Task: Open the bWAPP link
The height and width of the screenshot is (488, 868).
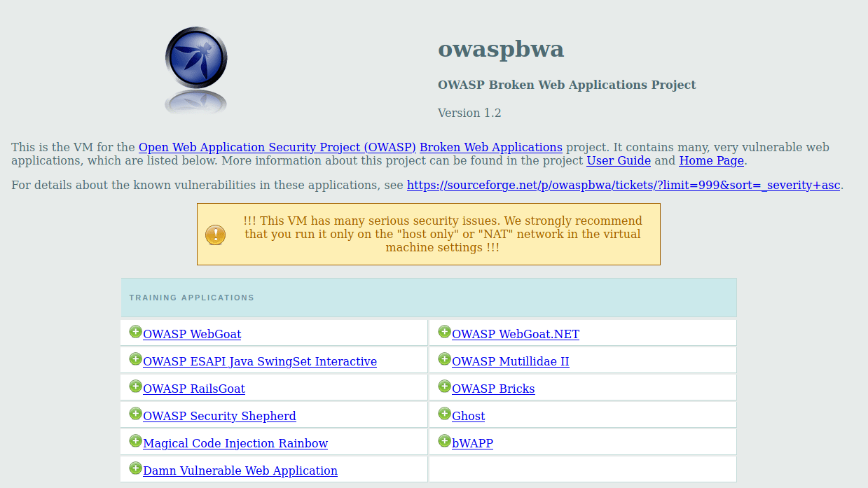Action: pyautogui.click(x=473, y=443)
